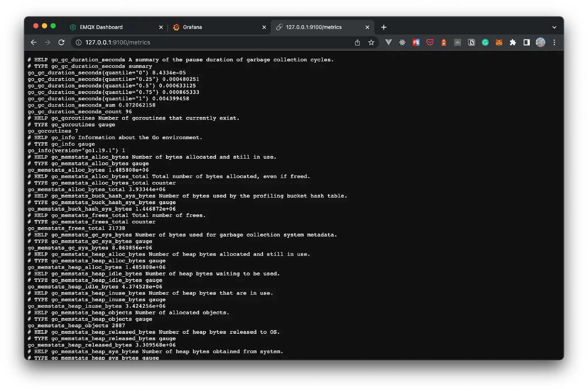Bookmark the metrics page with the star

[371, 42]
